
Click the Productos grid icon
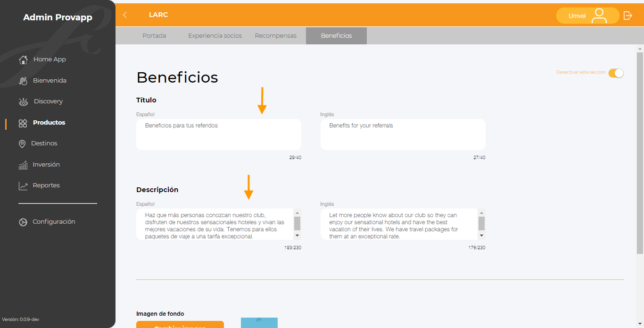point(23,123)
